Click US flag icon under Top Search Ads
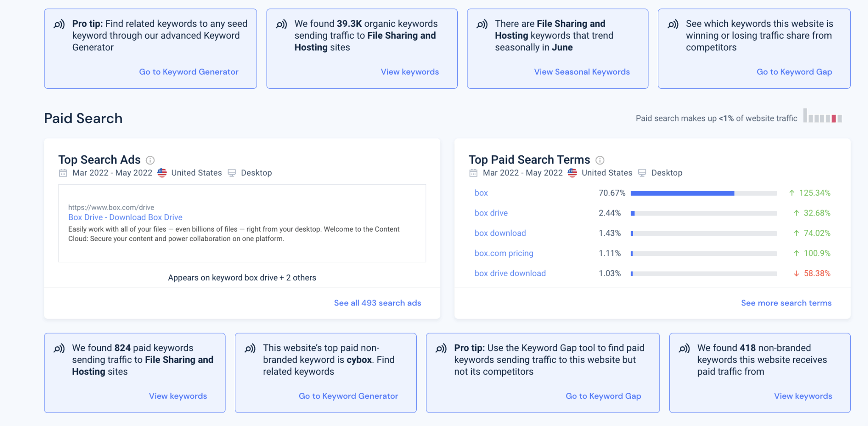This screenshot has height=426, width=868. pos(162,173)
